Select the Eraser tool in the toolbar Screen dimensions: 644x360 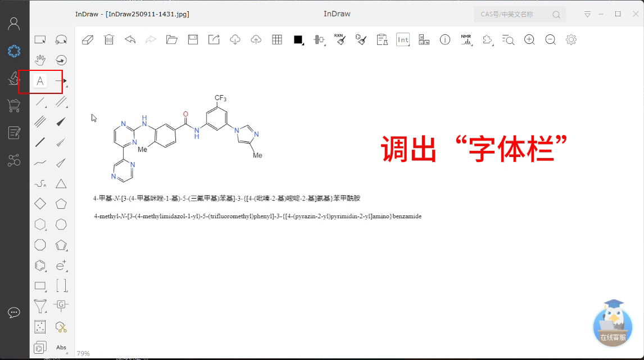click(88, 39)
